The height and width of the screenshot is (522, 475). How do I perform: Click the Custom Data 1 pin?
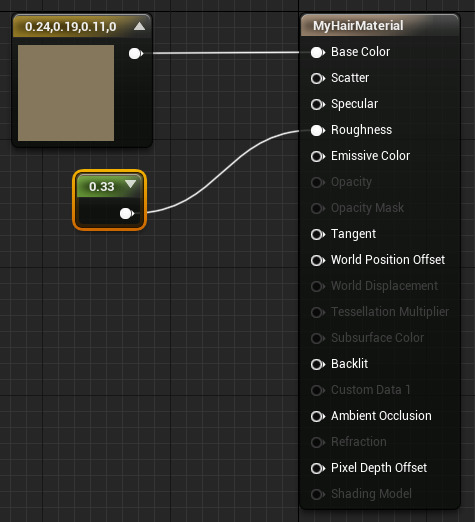click(x=318, y=390)
